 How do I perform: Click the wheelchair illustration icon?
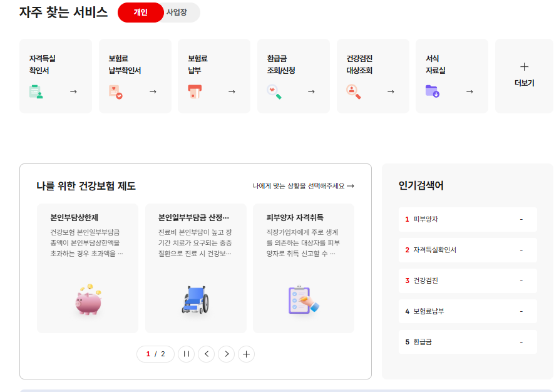pyautogui.click(x=196, y=300)
